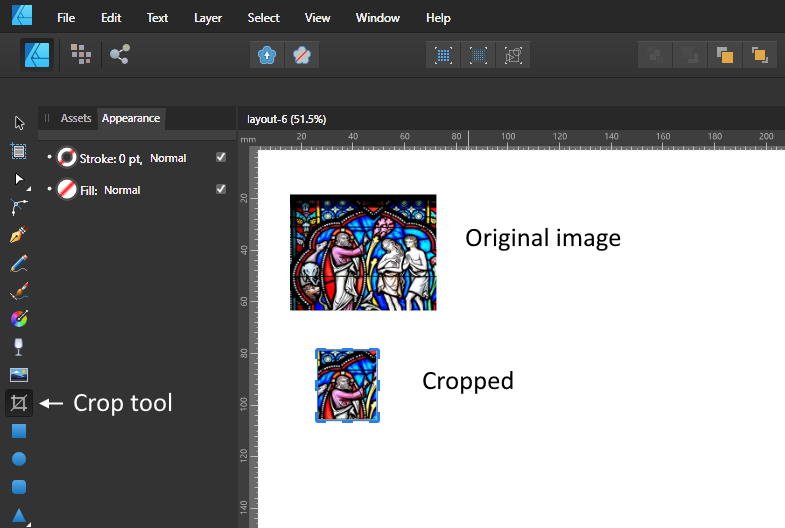The image size is (785, 528).
Task: Select the layout-6 document tab
Action: (x=286, y=119)
